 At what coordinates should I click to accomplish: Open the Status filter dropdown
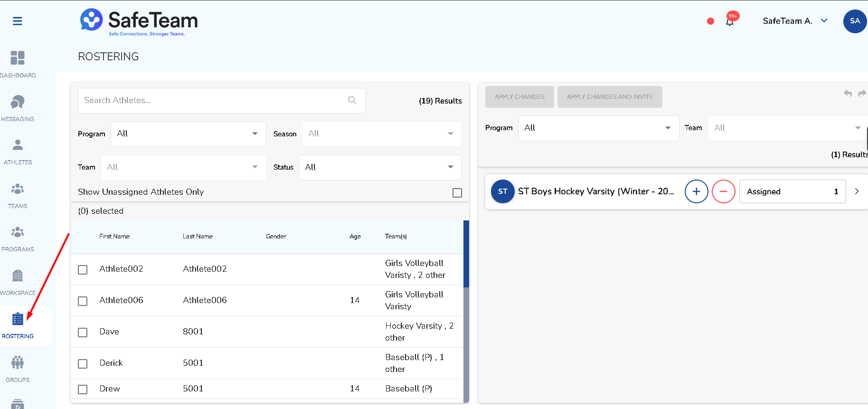coord(380,167)
